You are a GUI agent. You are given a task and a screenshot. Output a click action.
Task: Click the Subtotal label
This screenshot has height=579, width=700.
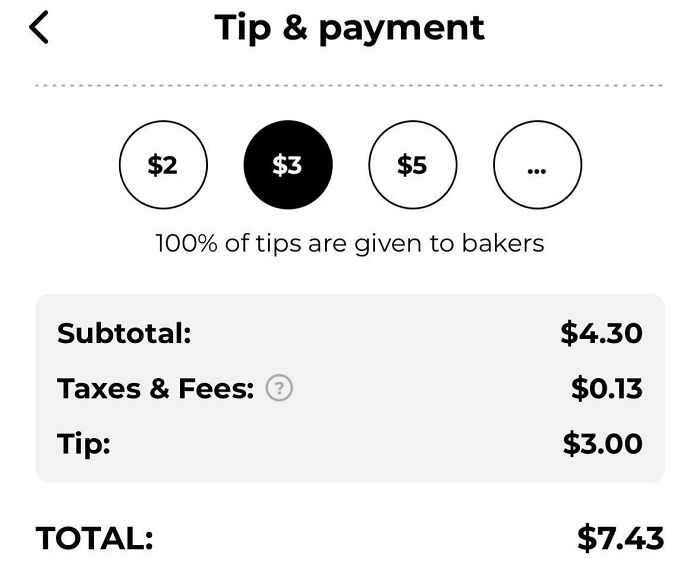124,333
